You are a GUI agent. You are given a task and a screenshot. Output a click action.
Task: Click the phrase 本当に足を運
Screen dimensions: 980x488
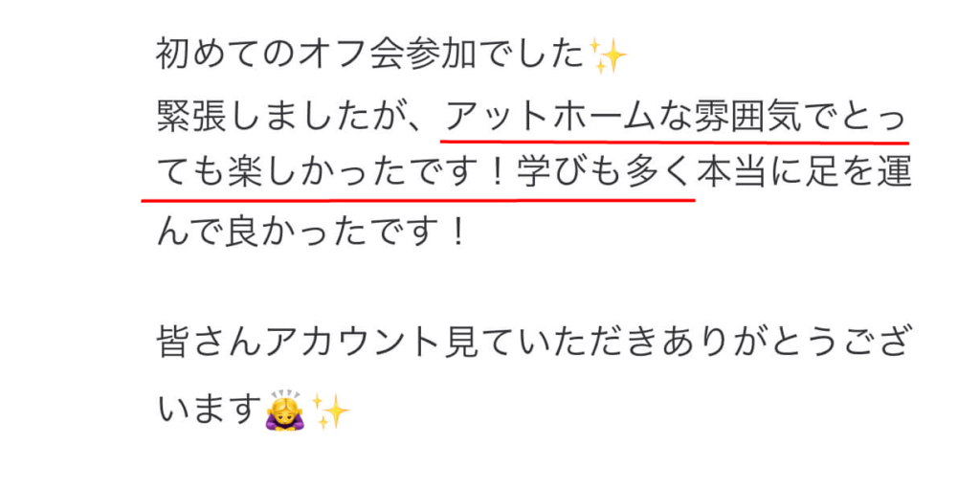pos(800,175)
